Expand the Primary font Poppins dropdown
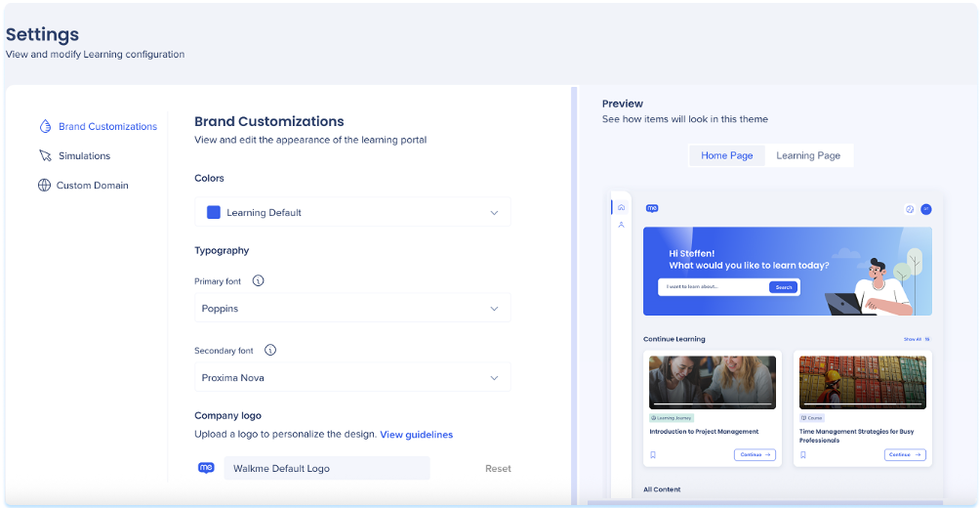980x508 pixels. (352, 309)
